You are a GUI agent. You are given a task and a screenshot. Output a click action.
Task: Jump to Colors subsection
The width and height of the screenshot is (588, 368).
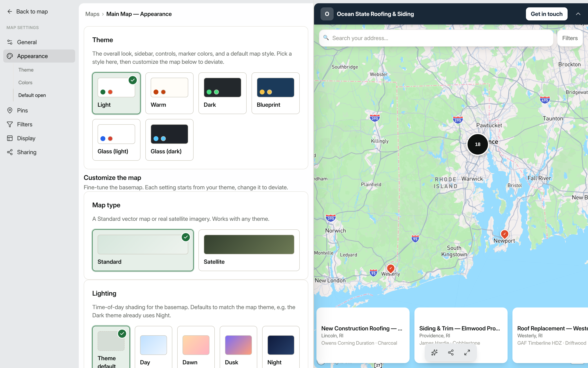point(25,83)
